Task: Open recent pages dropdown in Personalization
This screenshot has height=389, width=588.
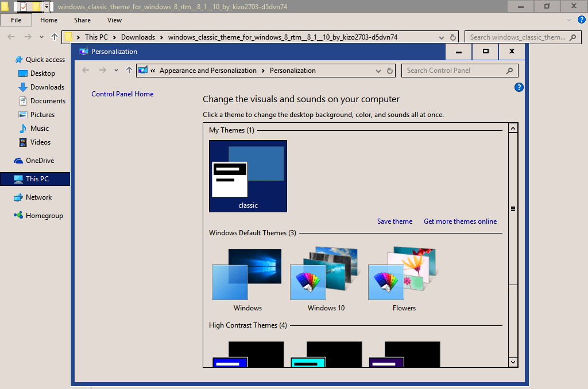Action: coord(116,71)
